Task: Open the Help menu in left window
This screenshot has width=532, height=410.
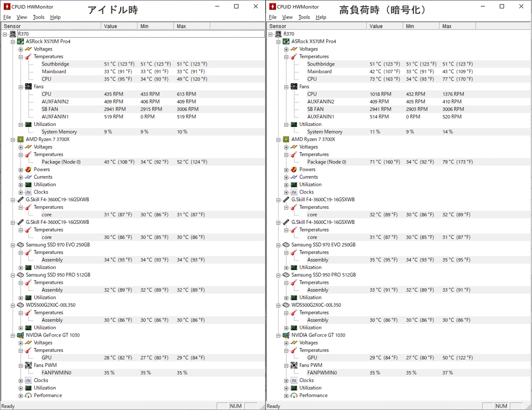Action: click(55, 17)
